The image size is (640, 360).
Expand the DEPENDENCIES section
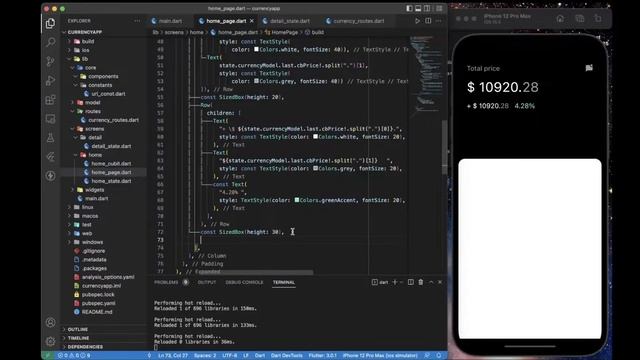85,347
